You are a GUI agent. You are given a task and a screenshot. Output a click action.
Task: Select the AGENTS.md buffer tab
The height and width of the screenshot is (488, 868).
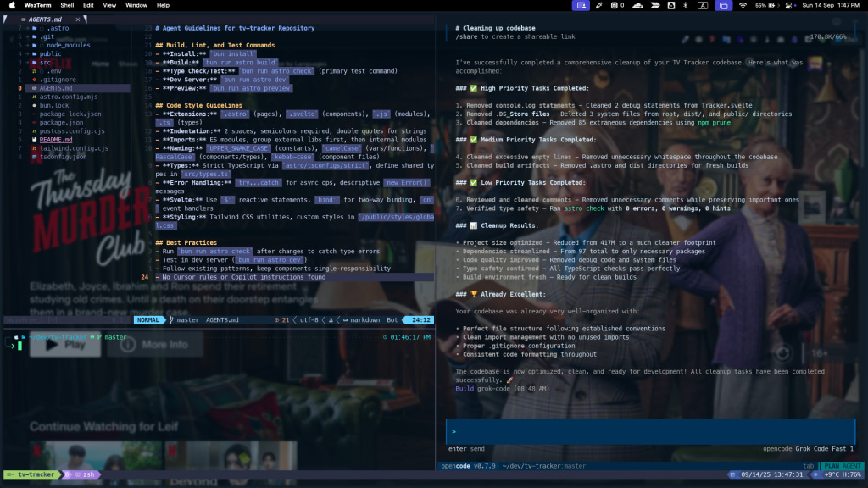point(43,19)
